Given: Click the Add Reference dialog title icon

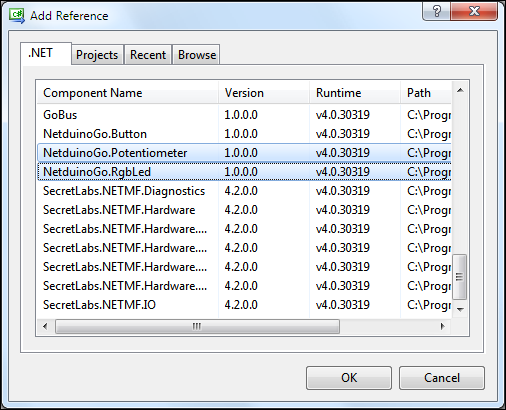Looking at the screenshot, I should pyautogui.click(x=17, y=16).
